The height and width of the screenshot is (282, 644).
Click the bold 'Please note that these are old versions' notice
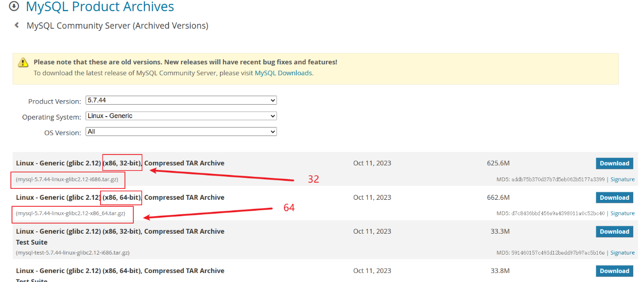185,62
